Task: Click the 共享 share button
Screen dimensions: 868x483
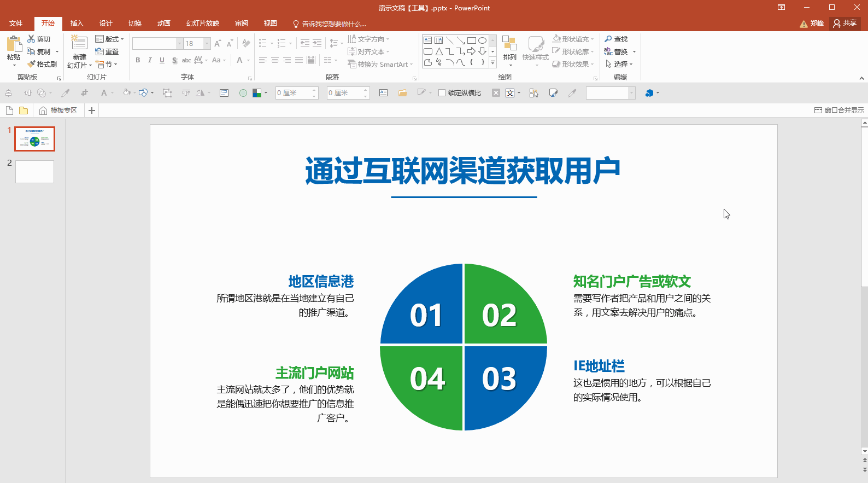Action: (845, 24)
